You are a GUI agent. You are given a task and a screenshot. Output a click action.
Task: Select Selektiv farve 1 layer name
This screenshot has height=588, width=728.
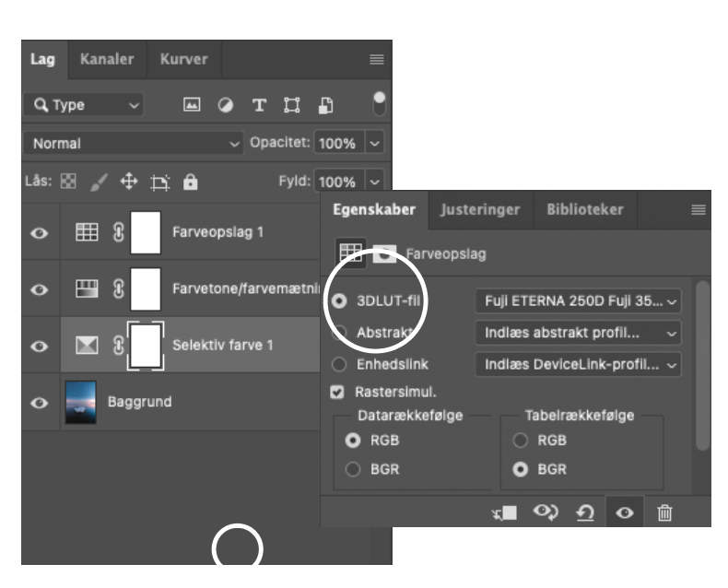[x=223, y=345]
